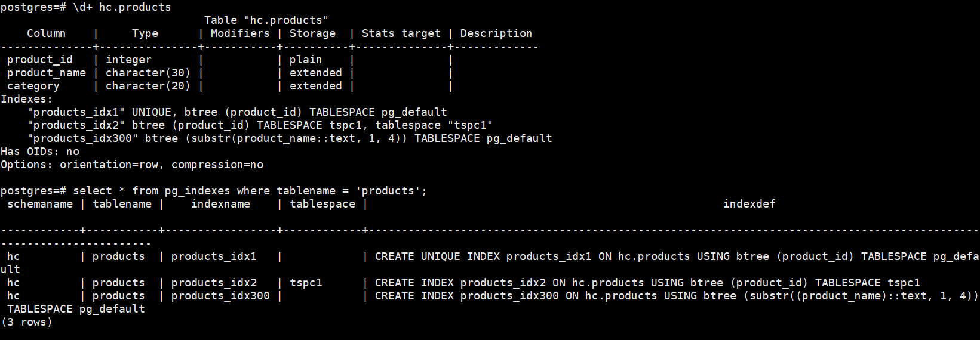
Task: Click the character(20) type for category
Action: tap(148, 86)
